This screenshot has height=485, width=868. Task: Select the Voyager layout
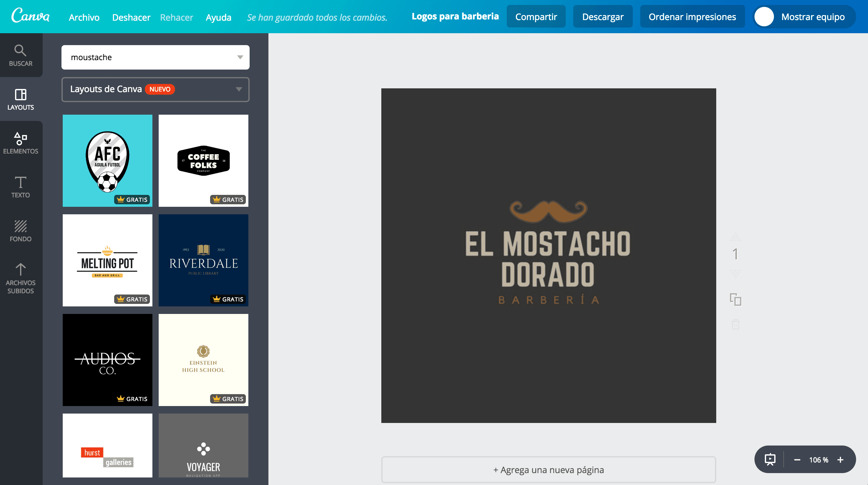[204, 445]
